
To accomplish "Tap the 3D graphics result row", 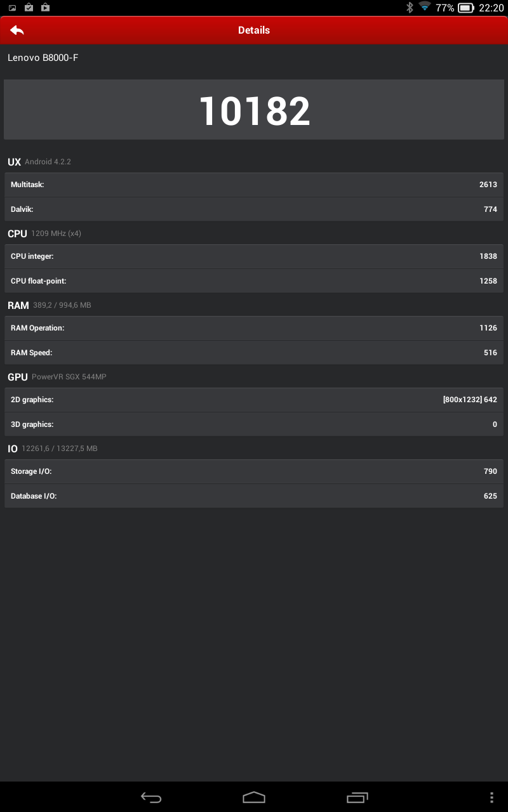I will click(x=254, y=424).
